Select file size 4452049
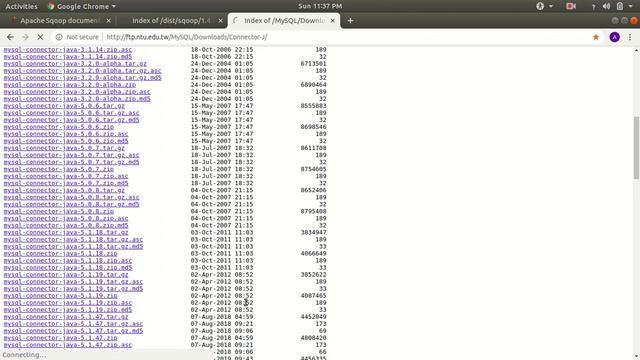Image resolution: width=640 pixels, height=360 pixels. point(313,317)
